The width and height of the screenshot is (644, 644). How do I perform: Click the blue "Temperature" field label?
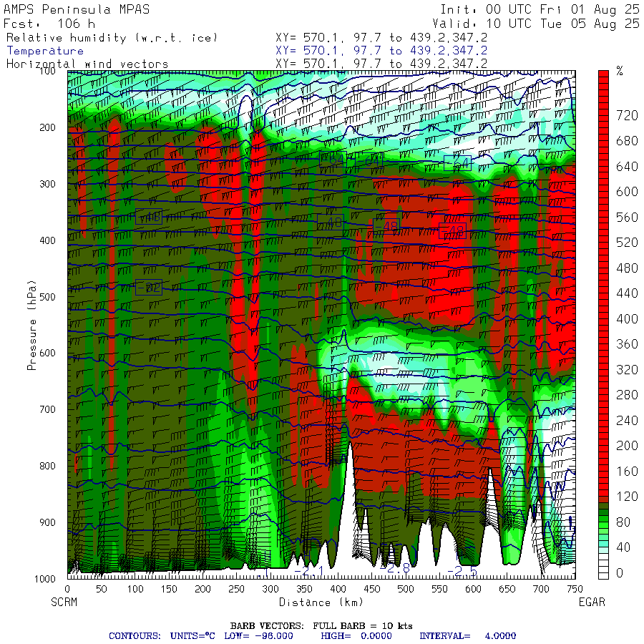[45, 51]
